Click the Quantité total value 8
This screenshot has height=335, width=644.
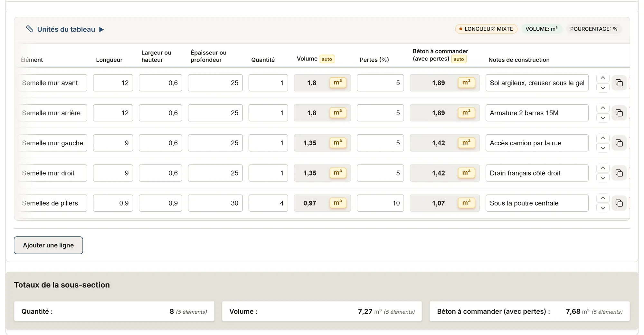point(172,311)
